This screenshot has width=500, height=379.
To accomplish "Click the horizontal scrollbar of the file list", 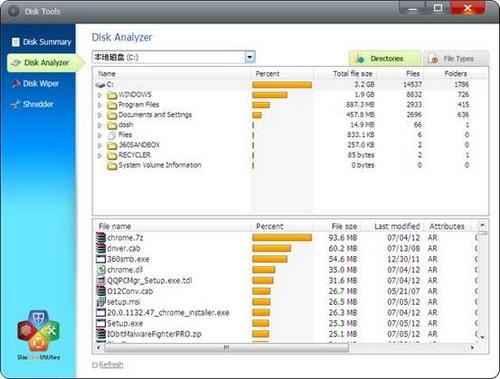I will tap(227, 348).
